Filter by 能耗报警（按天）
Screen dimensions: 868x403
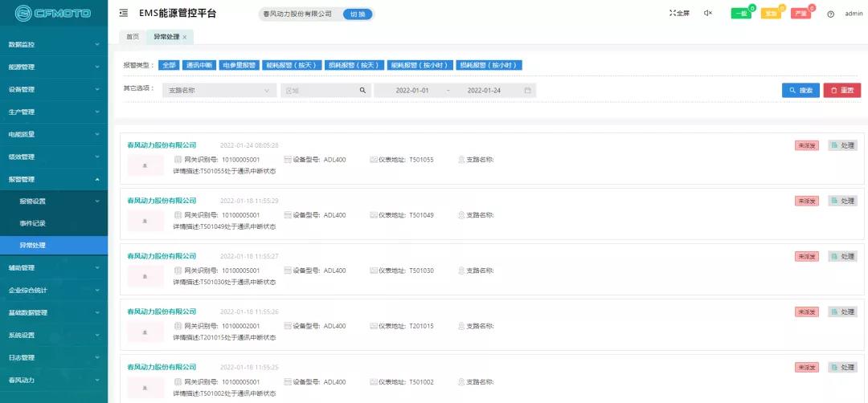(x=292, y=65)
